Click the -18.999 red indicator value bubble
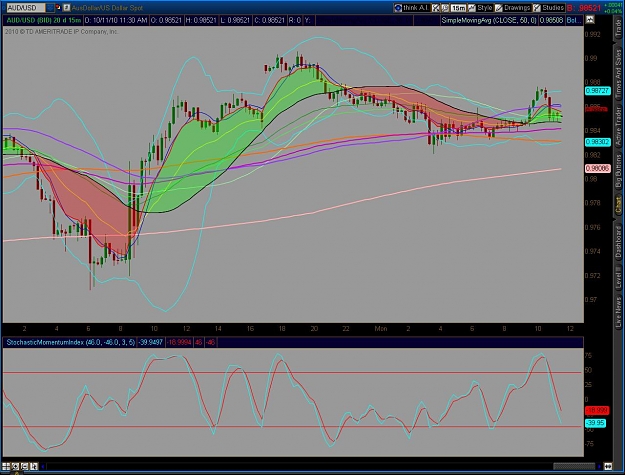Screen dimensions: 625x475 coord(597,410)
